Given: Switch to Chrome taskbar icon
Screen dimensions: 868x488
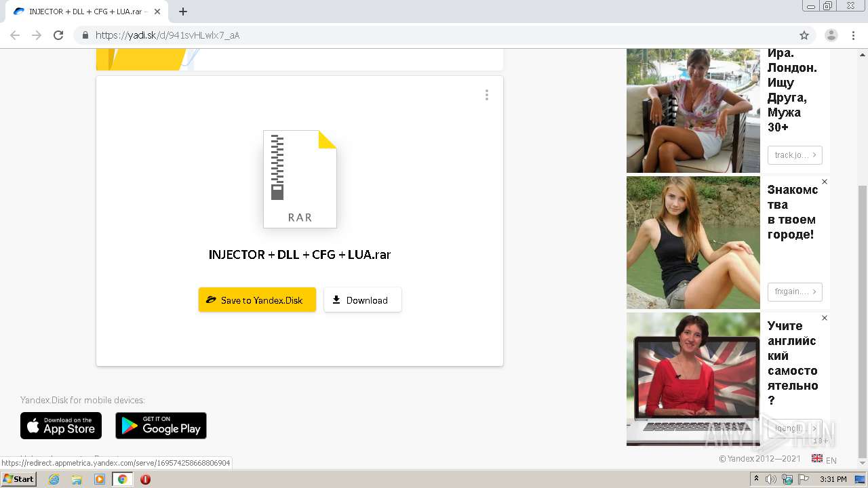Looking at the screenshot, I should 123,479.
